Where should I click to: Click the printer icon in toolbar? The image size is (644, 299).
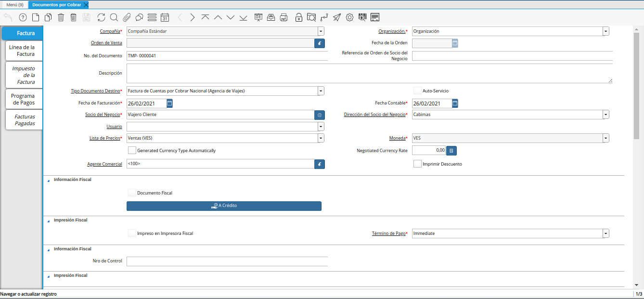(x=284, y=17)
